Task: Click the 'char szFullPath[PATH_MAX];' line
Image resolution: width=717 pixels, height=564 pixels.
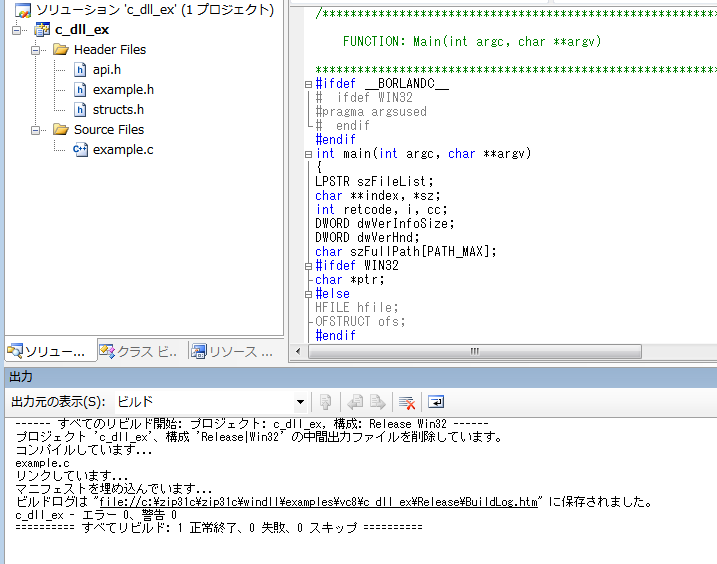Action: 406,252
